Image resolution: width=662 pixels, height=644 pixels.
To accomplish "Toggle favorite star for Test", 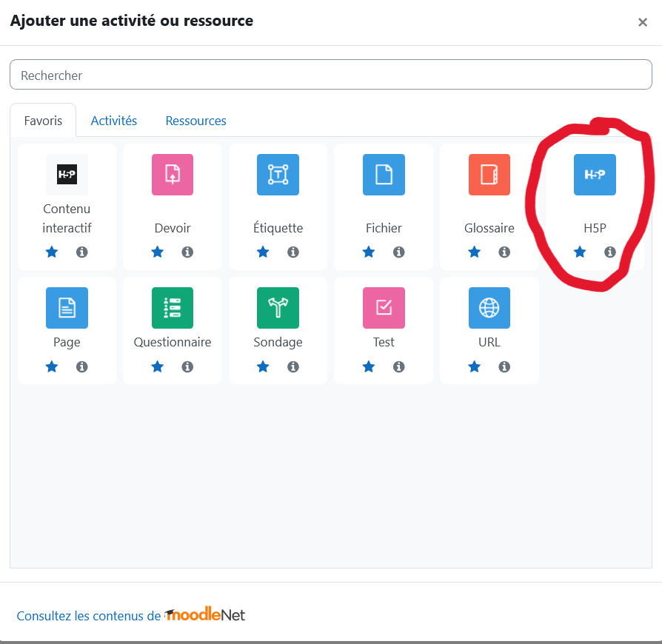I will pyautogui.click(x=369, y=366).
